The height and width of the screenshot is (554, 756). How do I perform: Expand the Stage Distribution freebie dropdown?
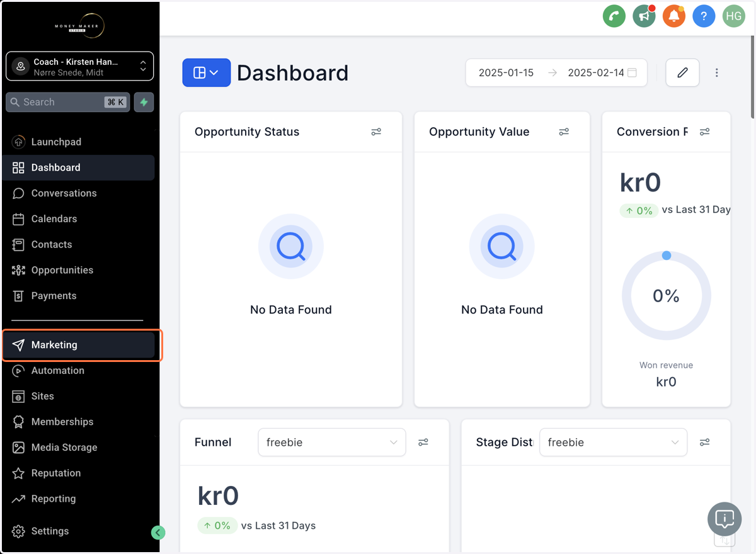point(613,443)
